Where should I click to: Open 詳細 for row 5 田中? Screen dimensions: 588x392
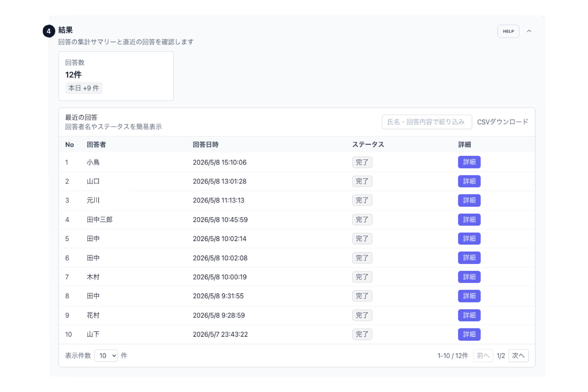pos(469,238)
